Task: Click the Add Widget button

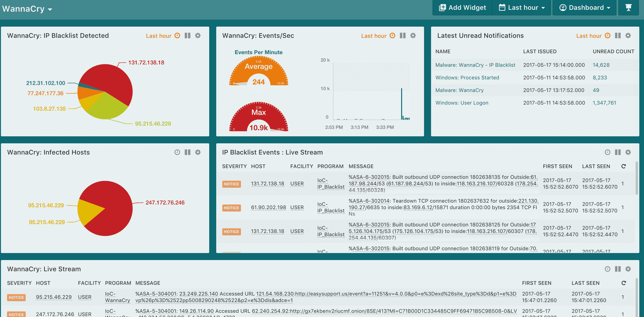Action: (462, 7)
